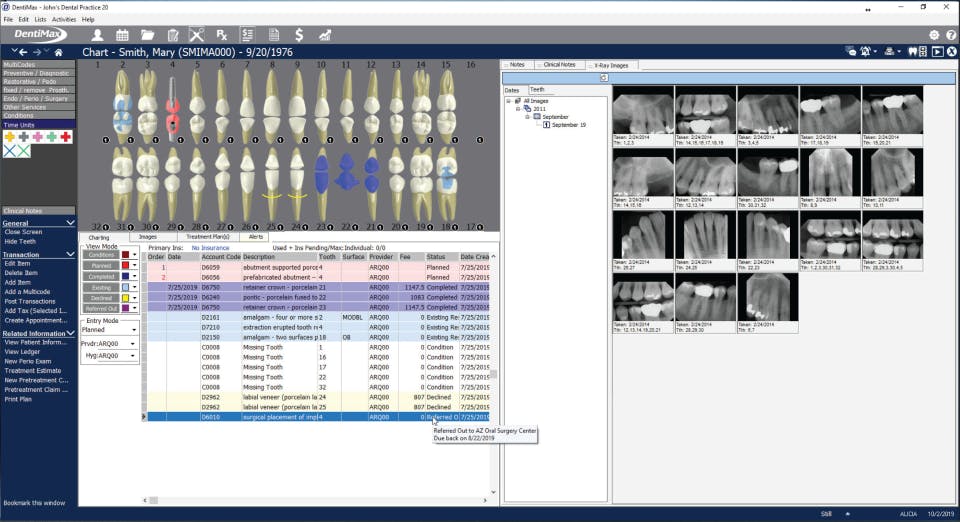Open the Entry Mode Planned dropdown

(108, 328)
